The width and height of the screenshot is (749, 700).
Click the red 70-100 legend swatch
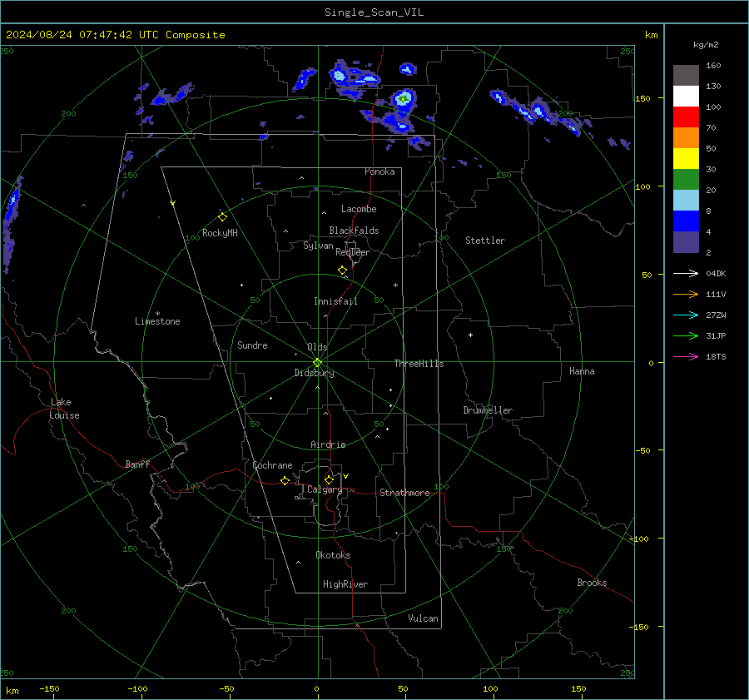click(x=686, y=117)
